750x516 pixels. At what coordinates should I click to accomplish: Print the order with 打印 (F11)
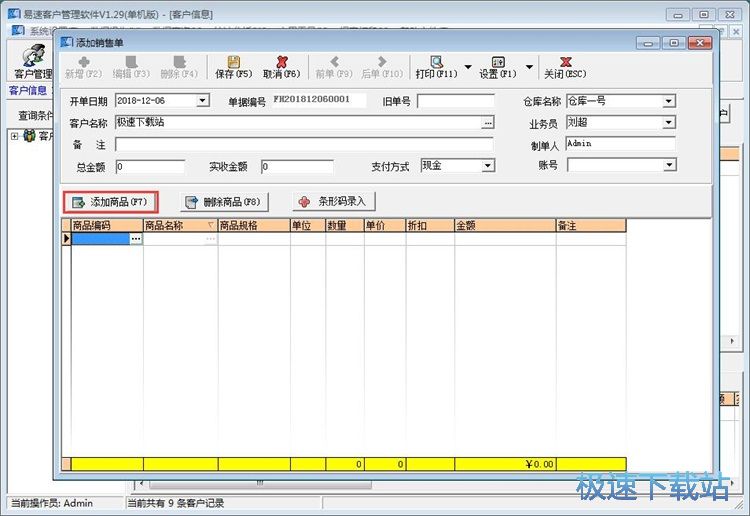(x=436, y=67)
